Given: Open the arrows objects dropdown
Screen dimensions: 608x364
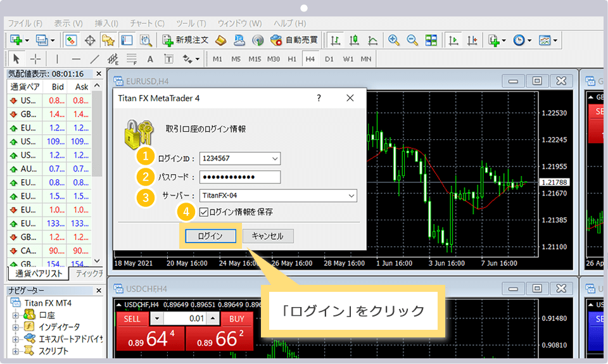Looking at the screenshot, I should 198,60.
